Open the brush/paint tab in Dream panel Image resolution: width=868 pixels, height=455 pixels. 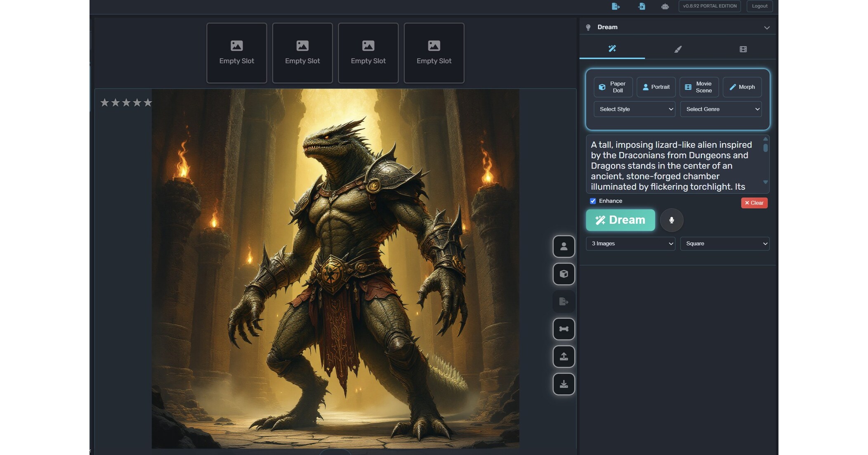coord(677,48)
